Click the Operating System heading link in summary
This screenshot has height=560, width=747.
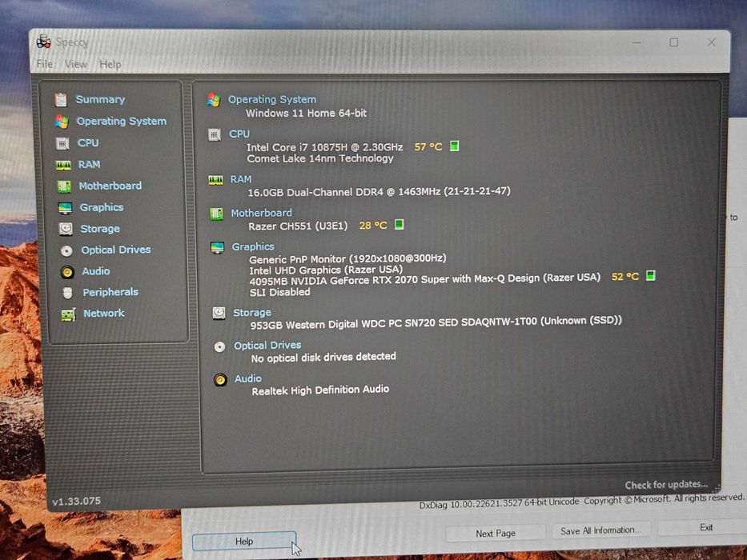pyautogui.click(x=272, y=99)
